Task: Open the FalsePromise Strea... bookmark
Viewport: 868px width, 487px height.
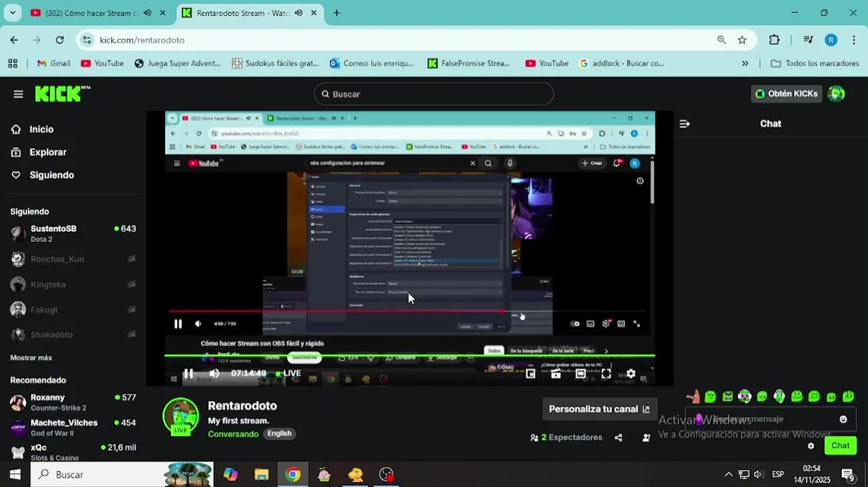Action: point(469,64)
